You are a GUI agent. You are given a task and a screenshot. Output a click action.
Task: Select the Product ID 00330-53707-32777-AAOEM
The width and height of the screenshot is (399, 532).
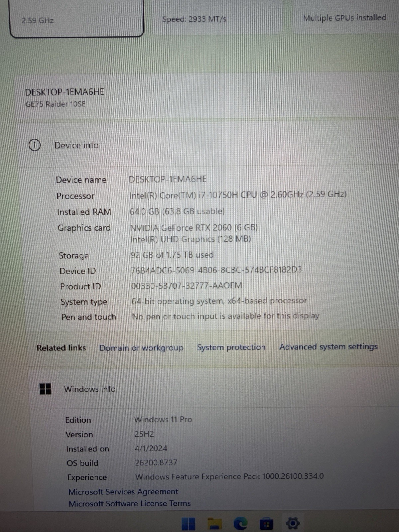pyautogui.click(x=187, y=285)
